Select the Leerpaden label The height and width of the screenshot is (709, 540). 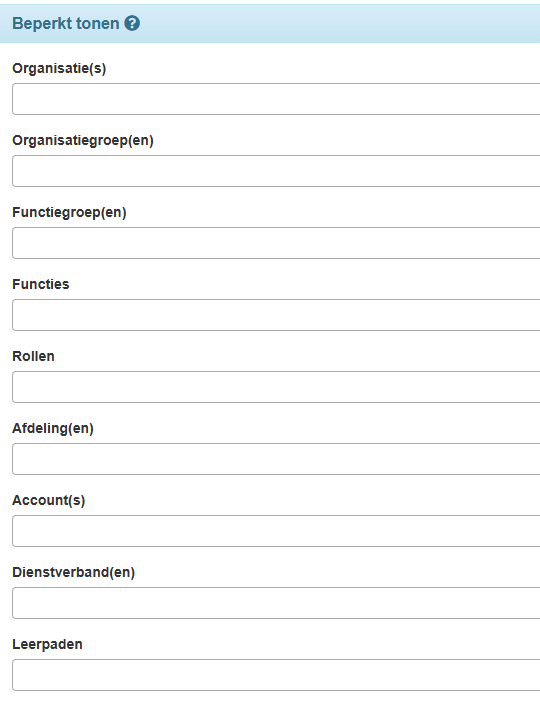[x=47, y=644]
